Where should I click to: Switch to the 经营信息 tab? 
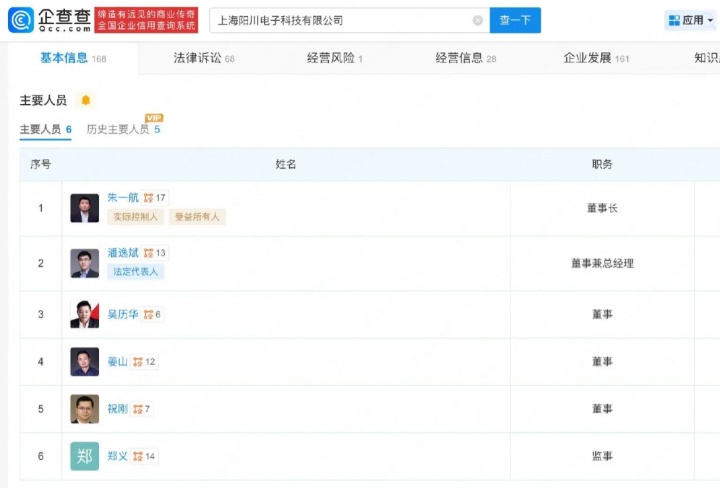[x=466, y=58]
